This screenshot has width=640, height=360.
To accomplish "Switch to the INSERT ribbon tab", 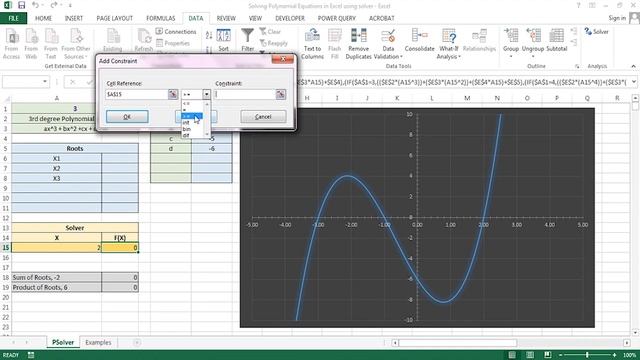I will tap(74, 18).
